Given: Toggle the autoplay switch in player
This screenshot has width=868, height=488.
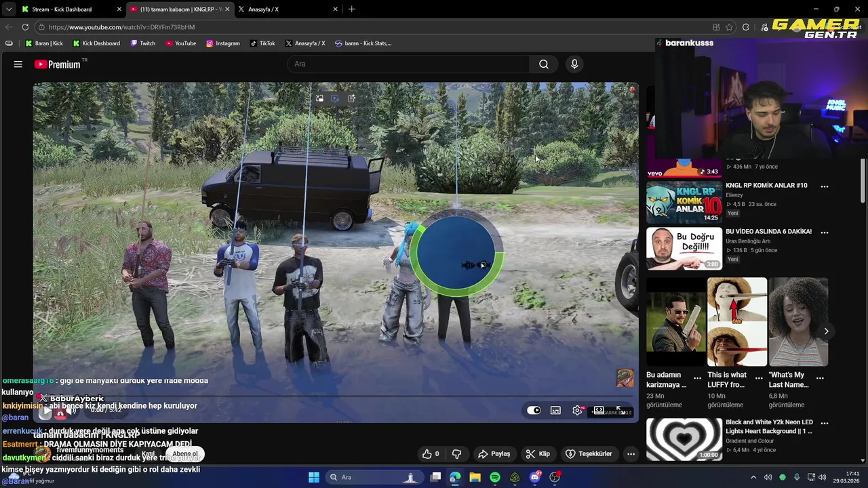Looking at the screenshot, I should coord(534,410).
